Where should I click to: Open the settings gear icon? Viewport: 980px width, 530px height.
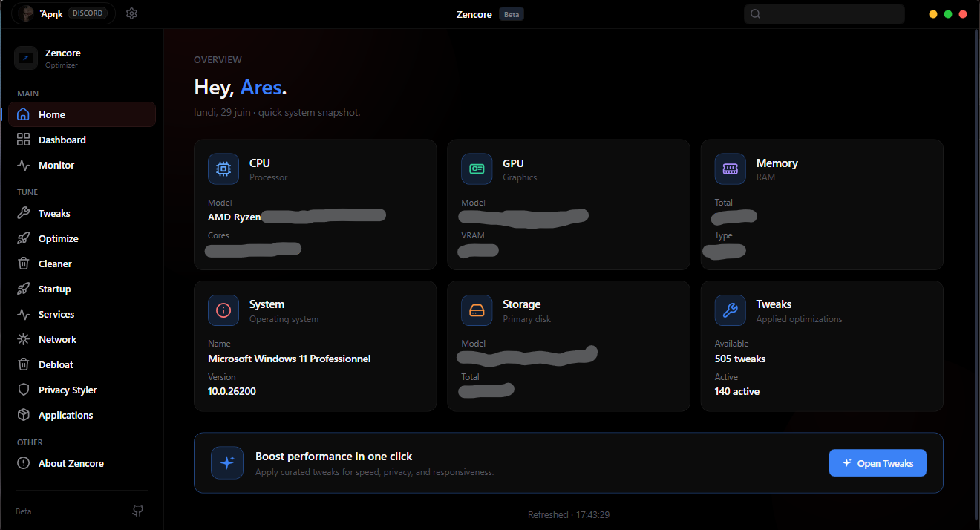(x=131, y=13)
